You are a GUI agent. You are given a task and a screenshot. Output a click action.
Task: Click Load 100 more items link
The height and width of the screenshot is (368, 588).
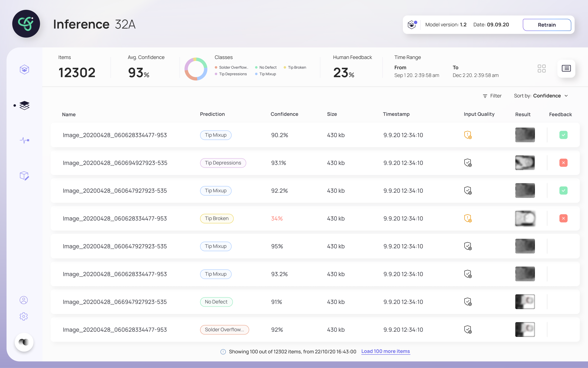coord(385,351)
